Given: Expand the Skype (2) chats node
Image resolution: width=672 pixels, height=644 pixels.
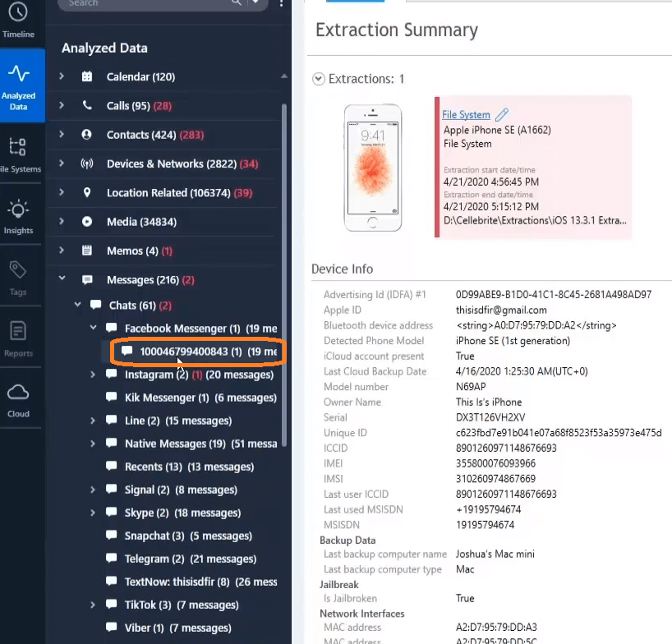Looking at the screenshot, I should click(x=93, y=513).
